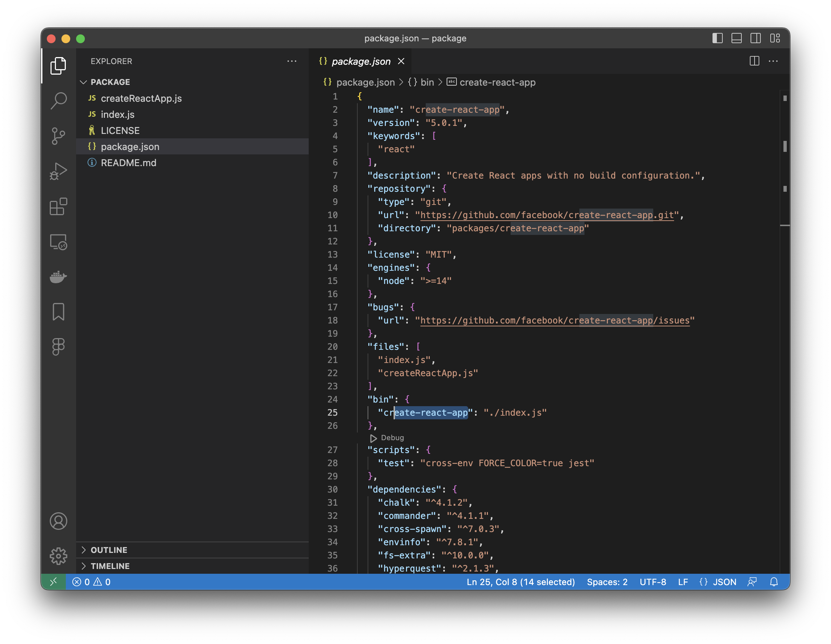The width and height of the screenshot is (831, 644).
Task: Open the Search view in activity bar
Action: coord(58,101)
